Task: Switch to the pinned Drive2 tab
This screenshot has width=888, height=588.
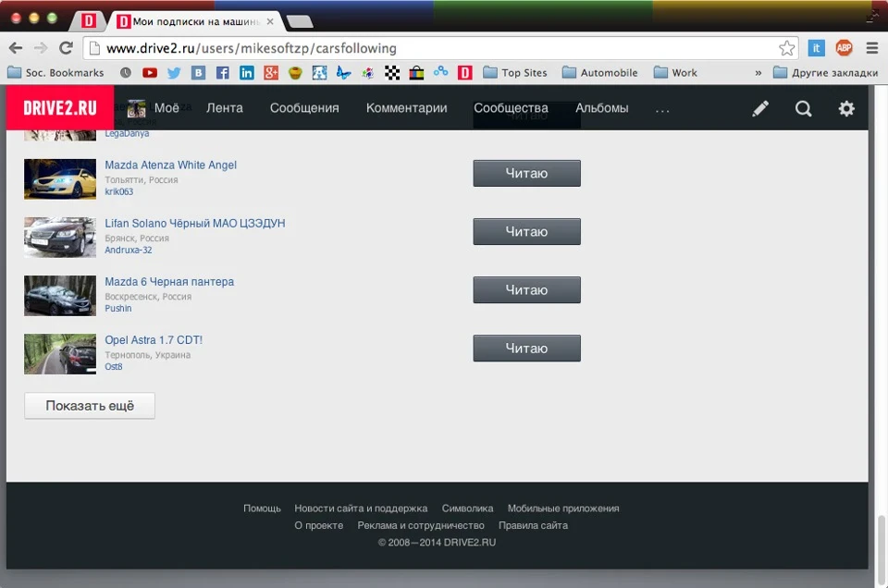Action: 89,21
